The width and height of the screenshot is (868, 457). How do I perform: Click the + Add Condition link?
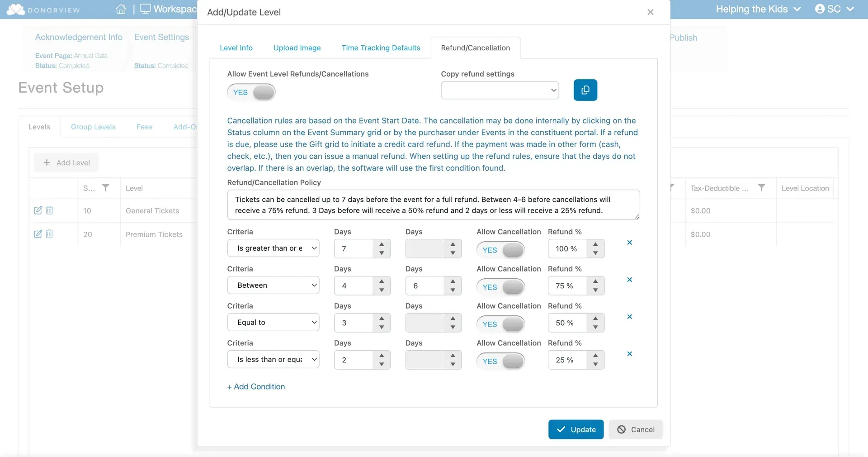pyautogui.click(x=256, y=387)
